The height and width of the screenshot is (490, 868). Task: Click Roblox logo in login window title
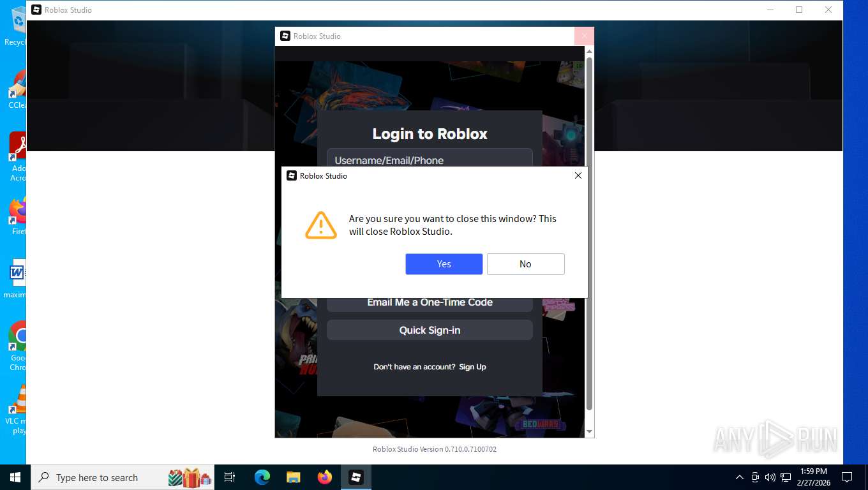(285, 36)
